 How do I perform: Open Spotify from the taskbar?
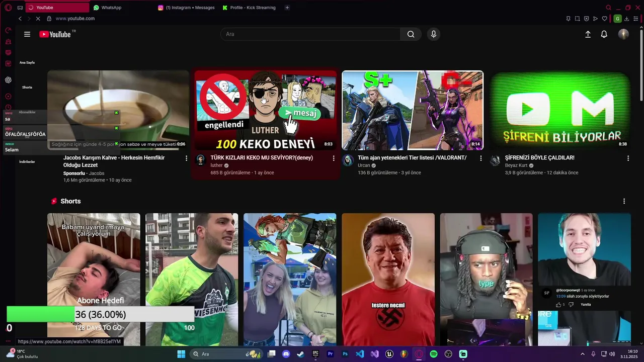[x=434, y=354]
